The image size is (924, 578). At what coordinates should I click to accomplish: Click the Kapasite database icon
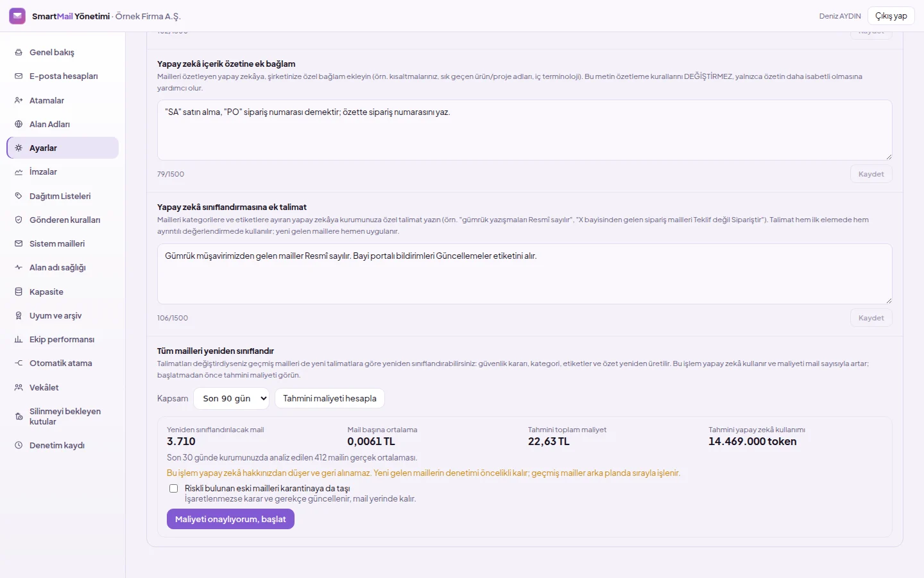[x=19, y=292]
